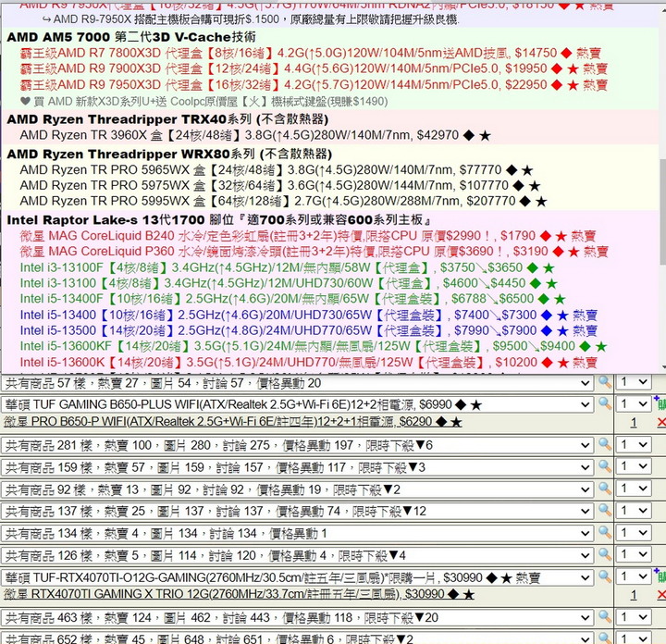Open quantity dropdown for 共有商品 281 樣 row
The height and width of the screenshot is (644, 666).
(634, 444)
